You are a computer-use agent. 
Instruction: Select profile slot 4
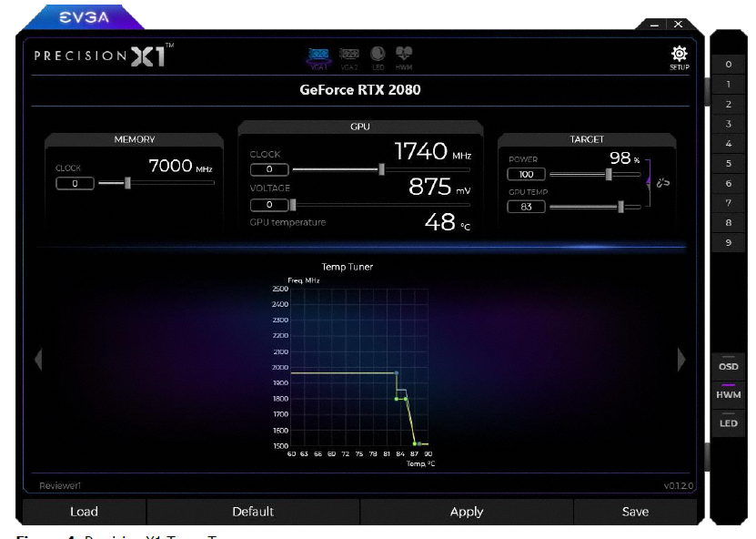pos(729,143)
